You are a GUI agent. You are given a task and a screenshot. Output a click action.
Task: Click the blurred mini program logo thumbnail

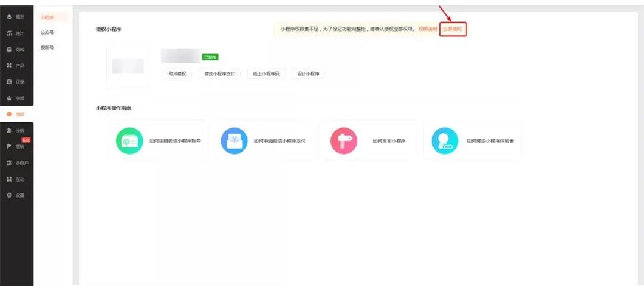click(x=128, y=66)
